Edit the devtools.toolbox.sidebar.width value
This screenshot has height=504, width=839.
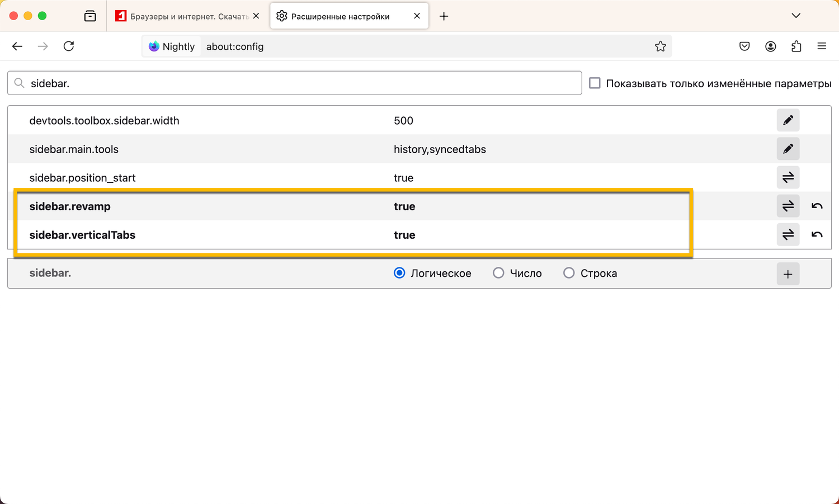[x=788, y=120]
